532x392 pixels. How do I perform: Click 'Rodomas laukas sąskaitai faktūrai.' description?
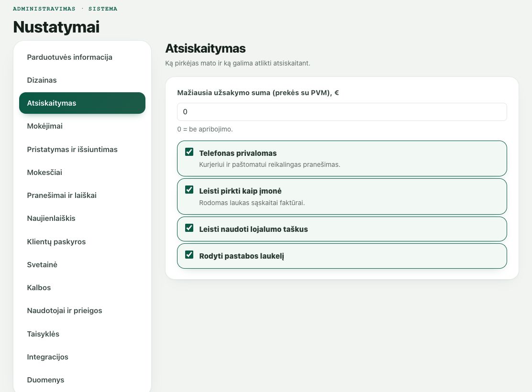point(252,203)
